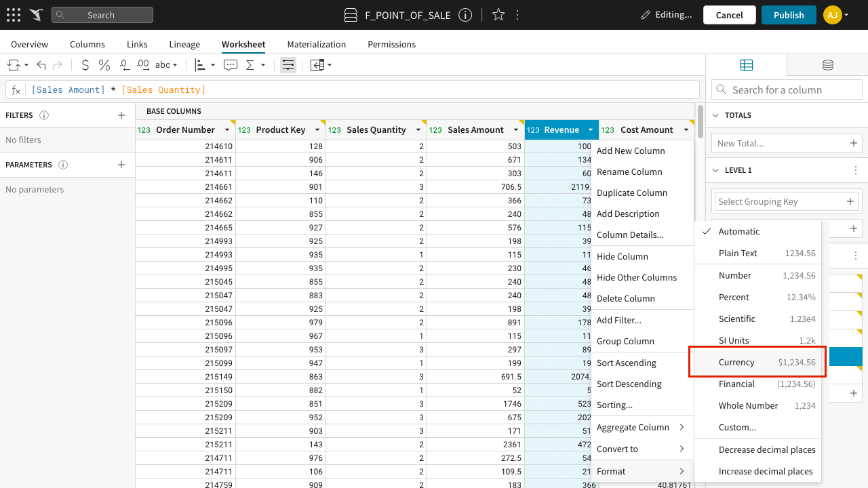Click the Search for a column field
Screen dimensions: 868x488
(x=787, y=89)
